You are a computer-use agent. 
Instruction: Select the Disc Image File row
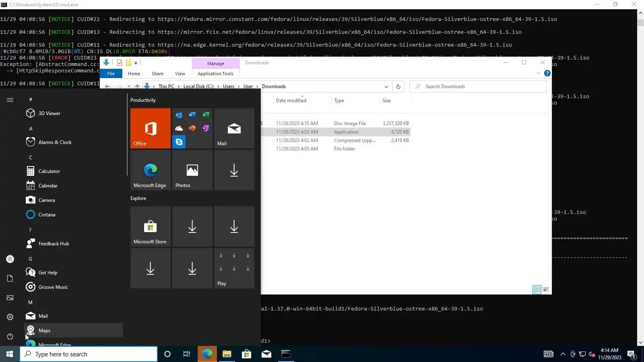(335, 123)
